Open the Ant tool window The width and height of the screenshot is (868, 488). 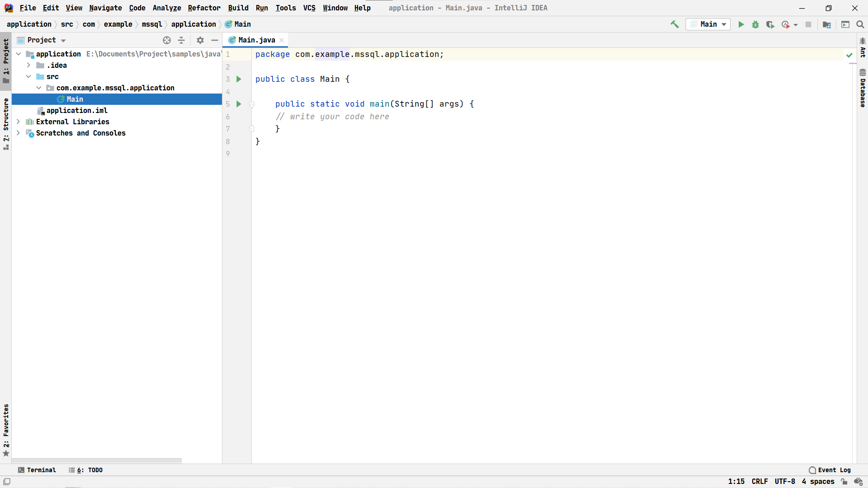tap(863, 47)
